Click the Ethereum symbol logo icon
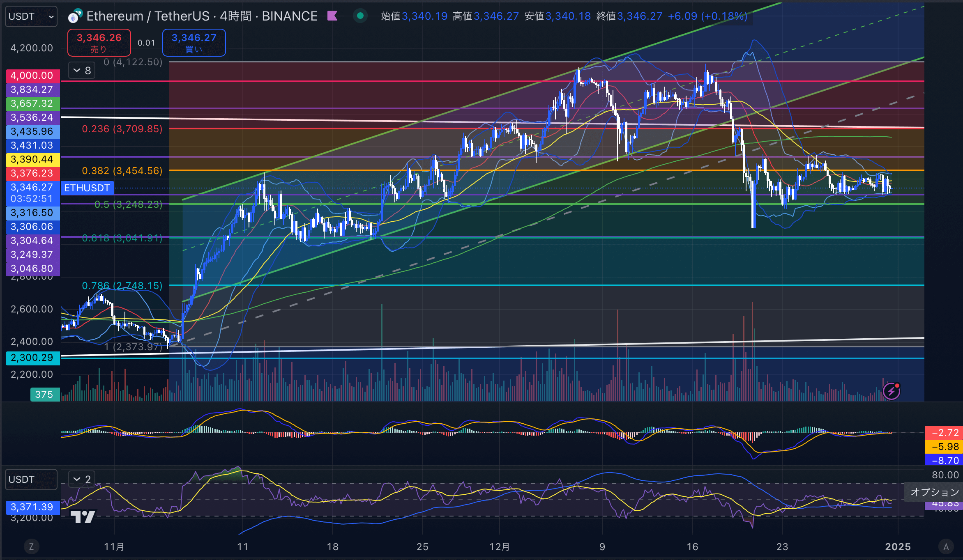This screenshot has height=560, width=963. 75,16
